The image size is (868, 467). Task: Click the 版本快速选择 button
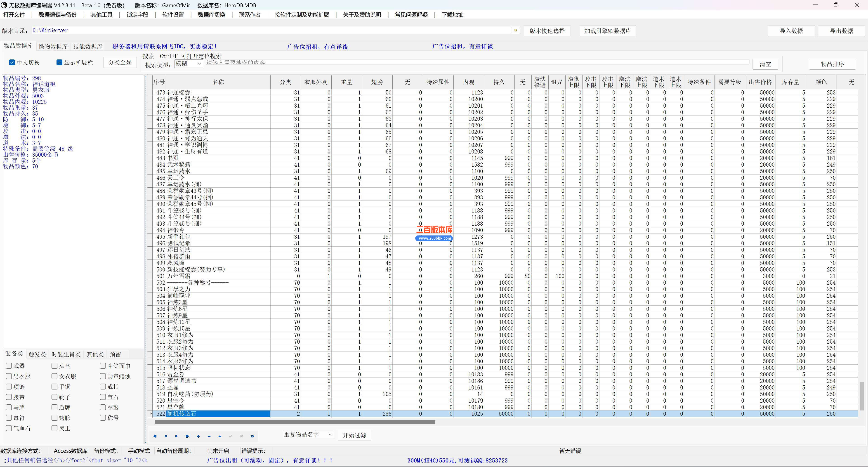coord(547,31)
